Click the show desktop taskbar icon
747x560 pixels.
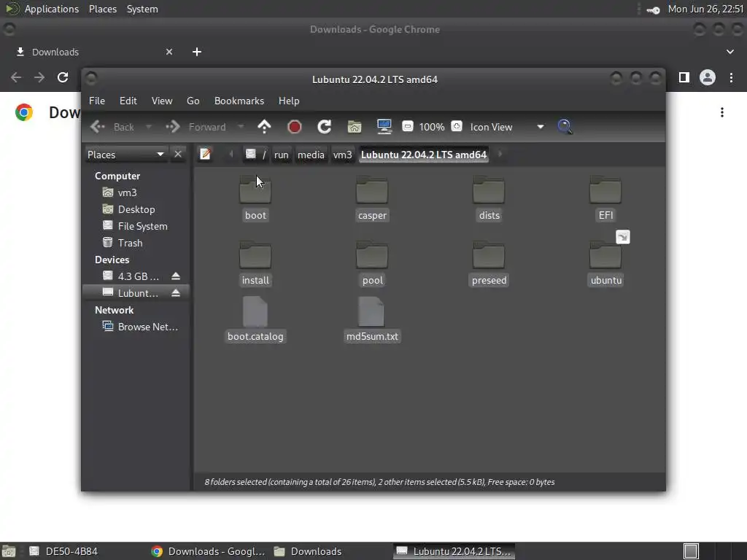coord(9,551)
